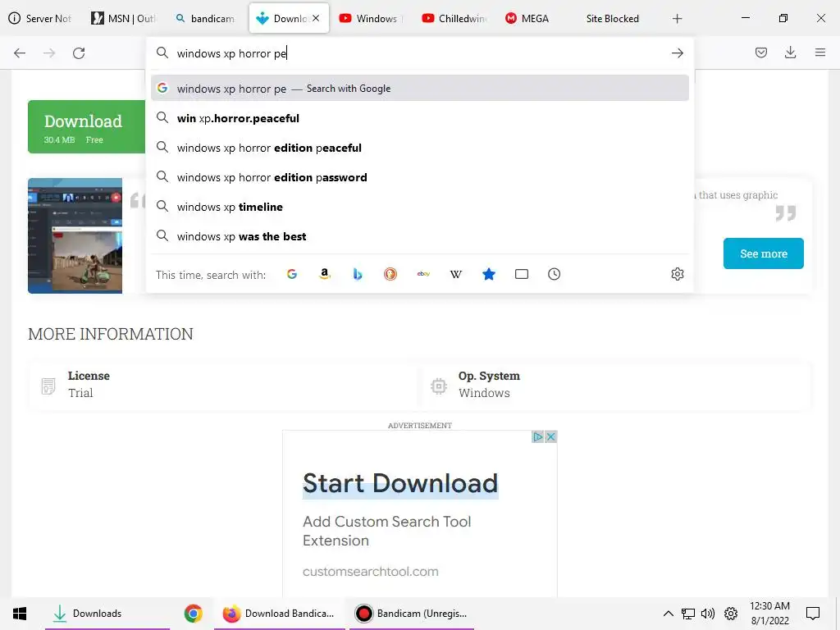Open the notification center
This screenshot has height=630, width=840.
point(813,614)
